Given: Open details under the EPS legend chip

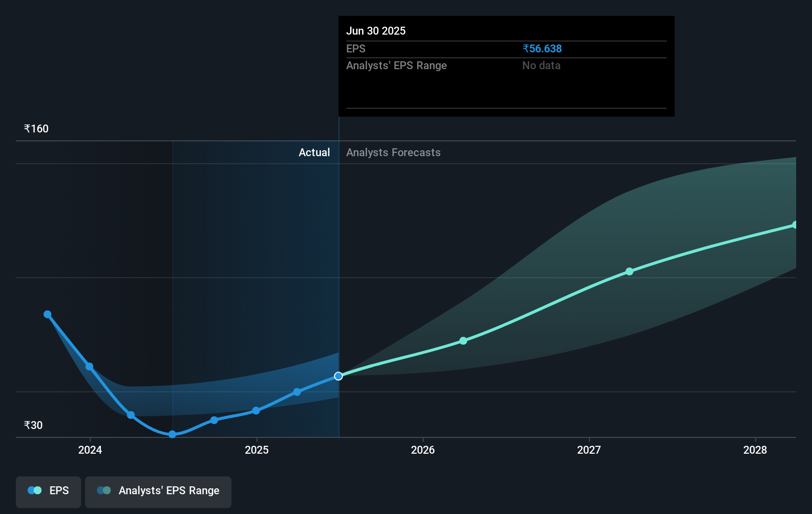Looking at the screenshot, I should 48,492.
